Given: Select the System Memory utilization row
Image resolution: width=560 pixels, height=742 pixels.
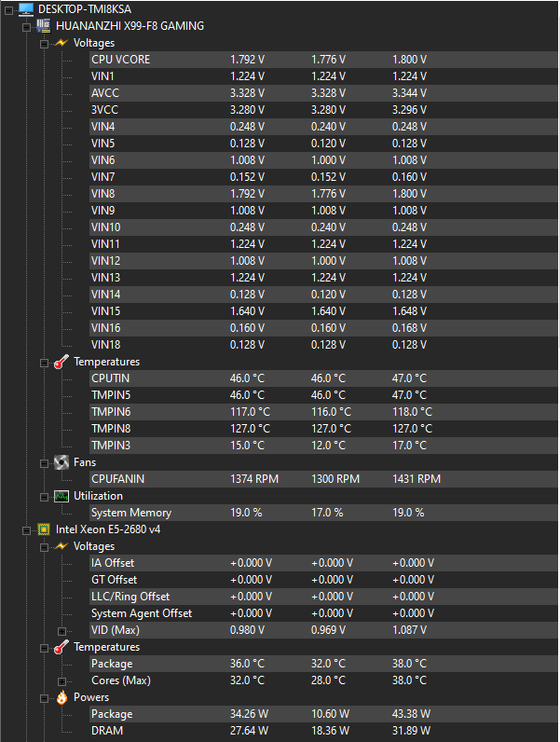Looking at the screenshot, I should click(323, 513).
